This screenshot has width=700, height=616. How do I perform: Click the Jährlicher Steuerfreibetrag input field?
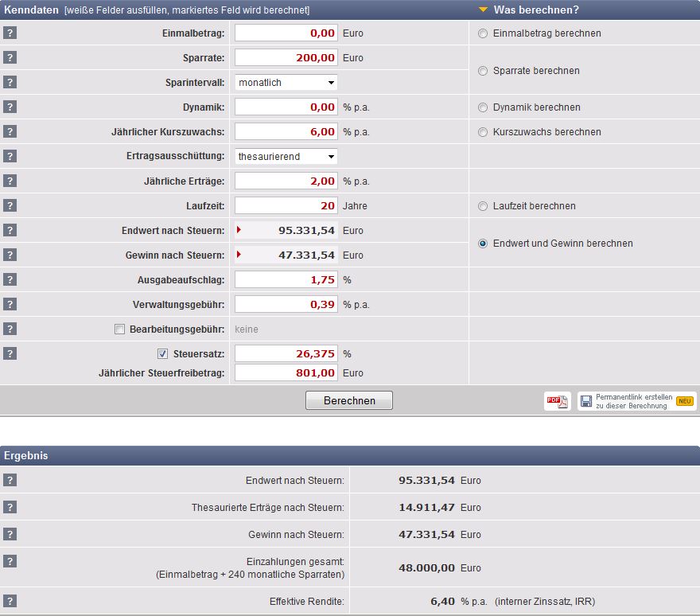[286, 373]
